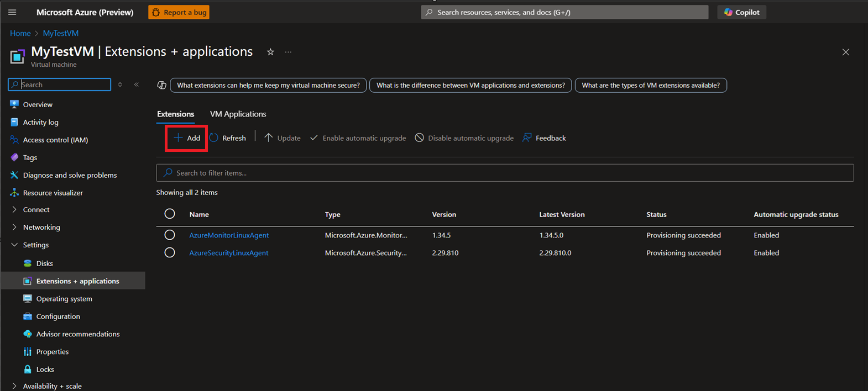Open the AzureMonitorLinuxAgent extension link
This screenshot has width=868, height=391.
point(229,235)
